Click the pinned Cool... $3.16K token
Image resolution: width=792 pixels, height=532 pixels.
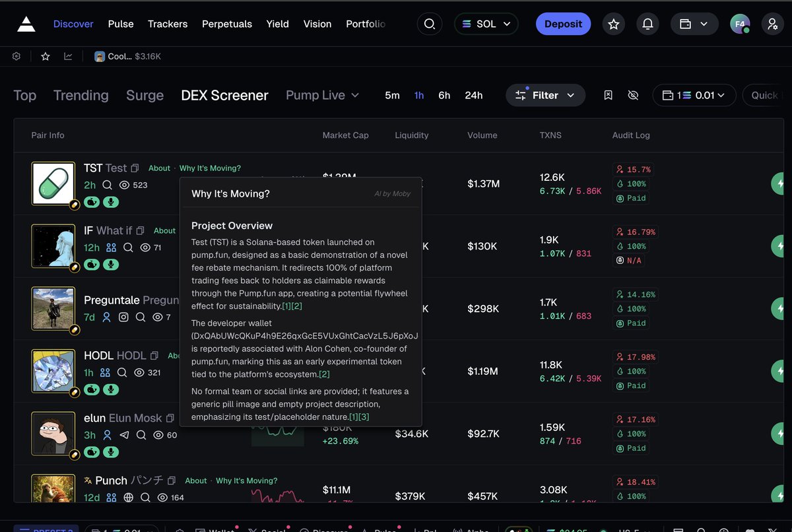click(127, 57)
